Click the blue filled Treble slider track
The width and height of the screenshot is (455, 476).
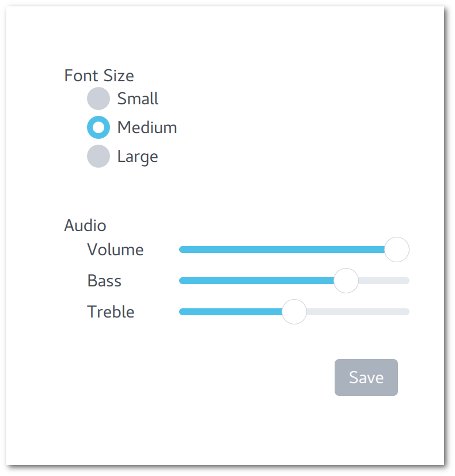click(x=230, y=312)
